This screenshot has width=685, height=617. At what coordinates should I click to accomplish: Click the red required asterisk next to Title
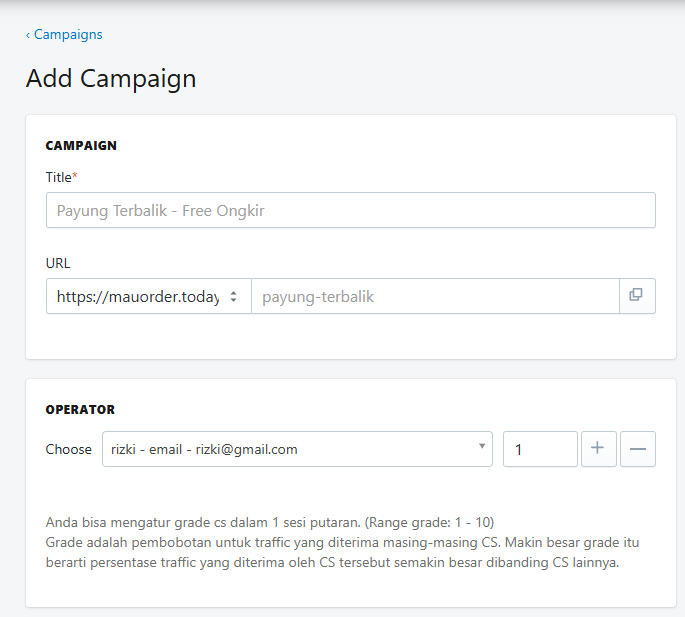coord(75,175)
